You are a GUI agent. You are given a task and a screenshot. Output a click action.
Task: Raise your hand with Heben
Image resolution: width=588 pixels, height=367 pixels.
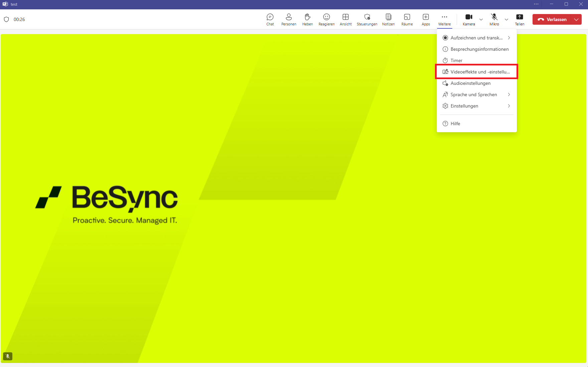click(307, 19)
